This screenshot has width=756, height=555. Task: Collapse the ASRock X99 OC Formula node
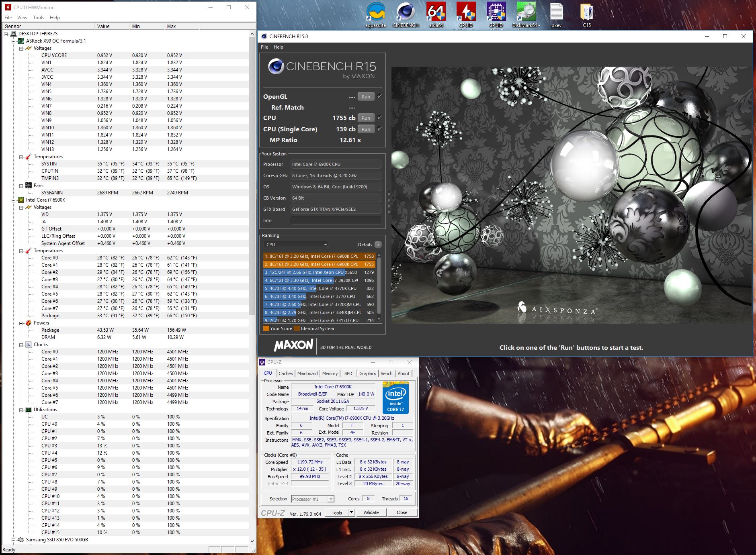coord(14,41)
